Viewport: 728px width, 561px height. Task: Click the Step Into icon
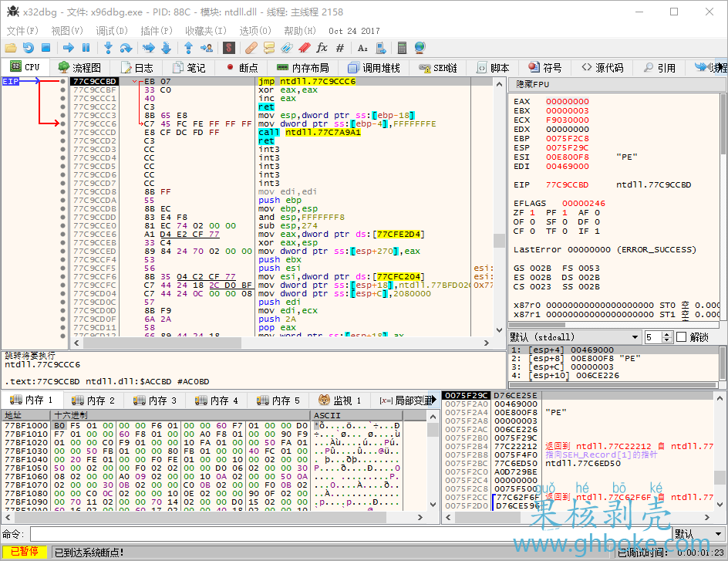click(108, 48)
